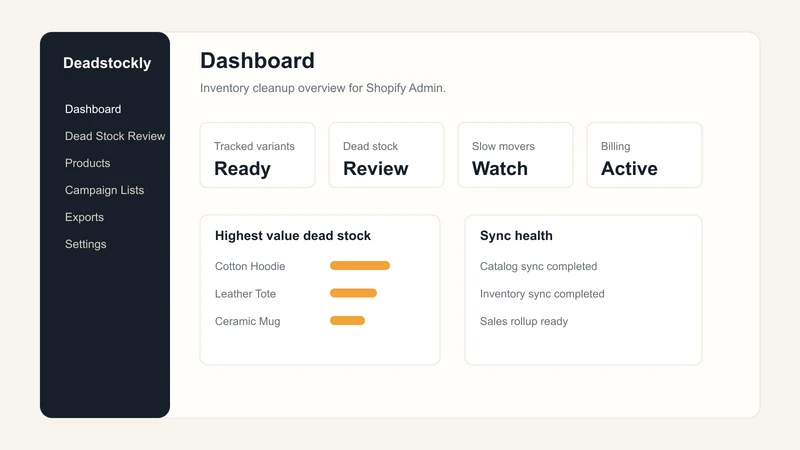Open the Dead stock Review card
800x450 pixels.
coord(386,155)
